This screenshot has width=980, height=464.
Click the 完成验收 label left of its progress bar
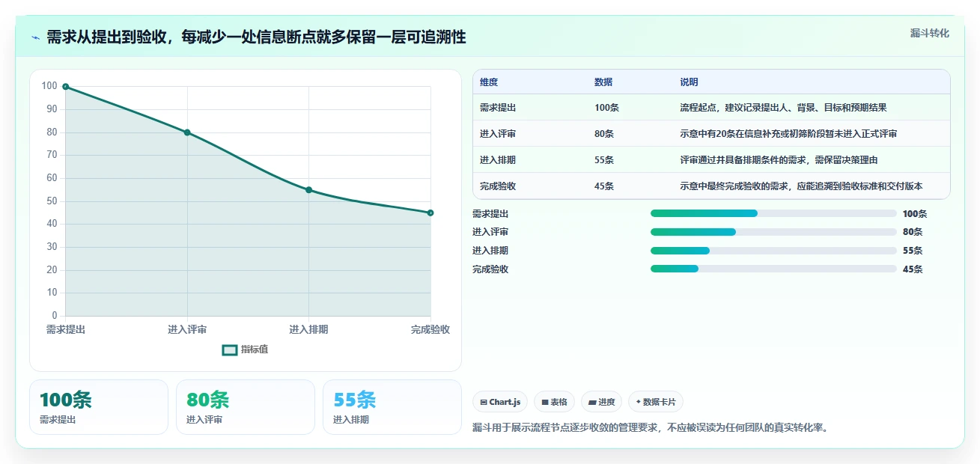coord(490,269)
